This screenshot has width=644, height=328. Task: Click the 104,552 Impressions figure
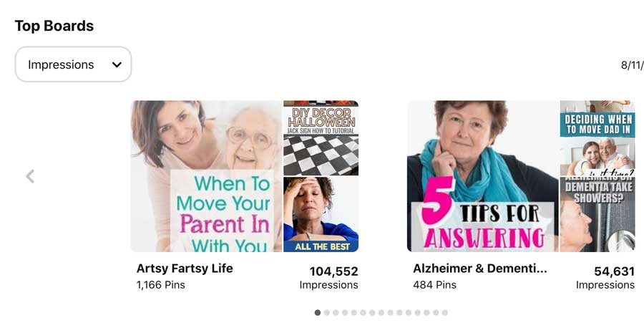click(x=333, y=271)
